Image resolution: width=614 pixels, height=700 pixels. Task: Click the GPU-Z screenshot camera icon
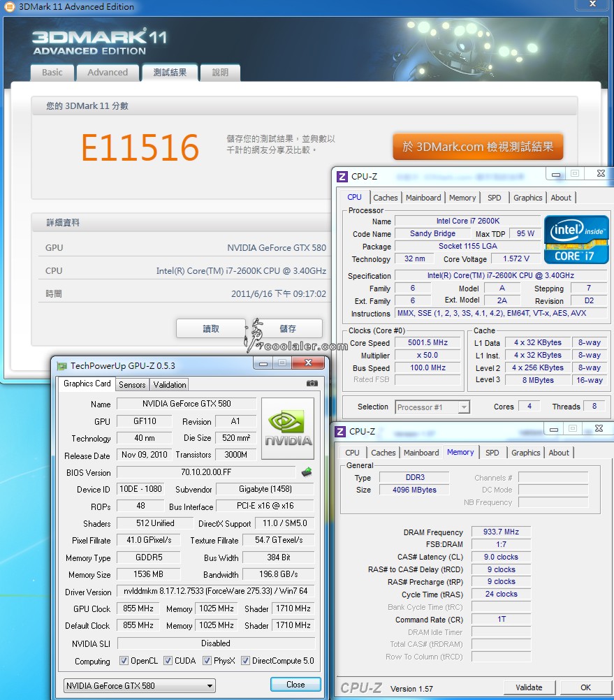click(x=312, y=384)
